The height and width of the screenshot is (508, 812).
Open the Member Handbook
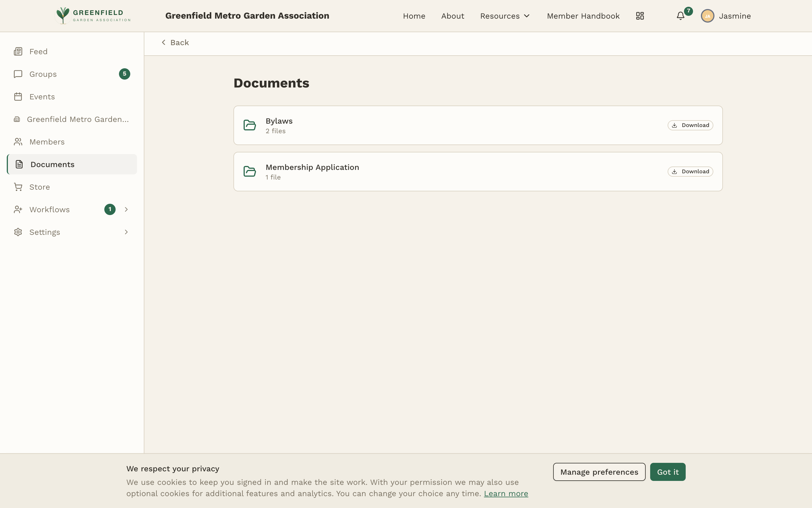(583, 16)
